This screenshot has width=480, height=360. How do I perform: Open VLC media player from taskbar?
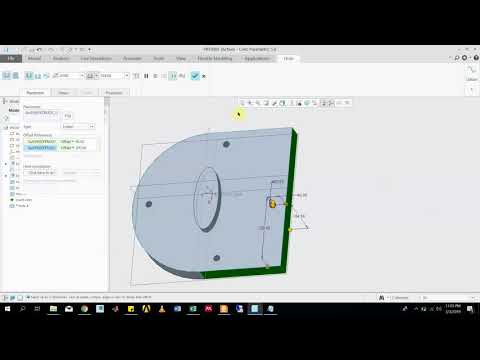(162, 309)
